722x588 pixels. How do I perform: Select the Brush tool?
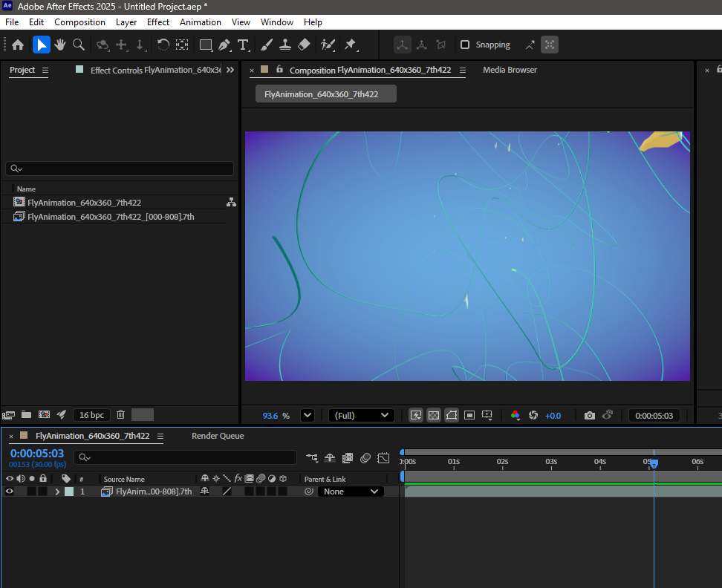coord(267,45)
